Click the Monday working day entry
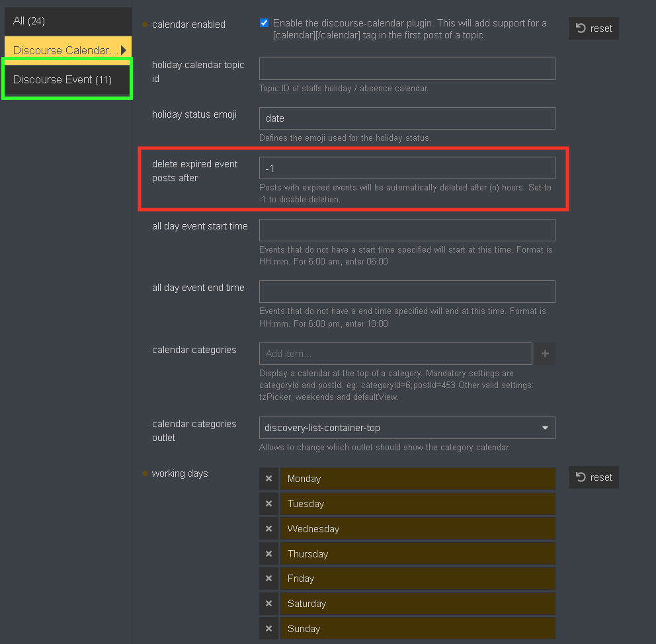This screenshot has width=656, height=644. [418, 479]
